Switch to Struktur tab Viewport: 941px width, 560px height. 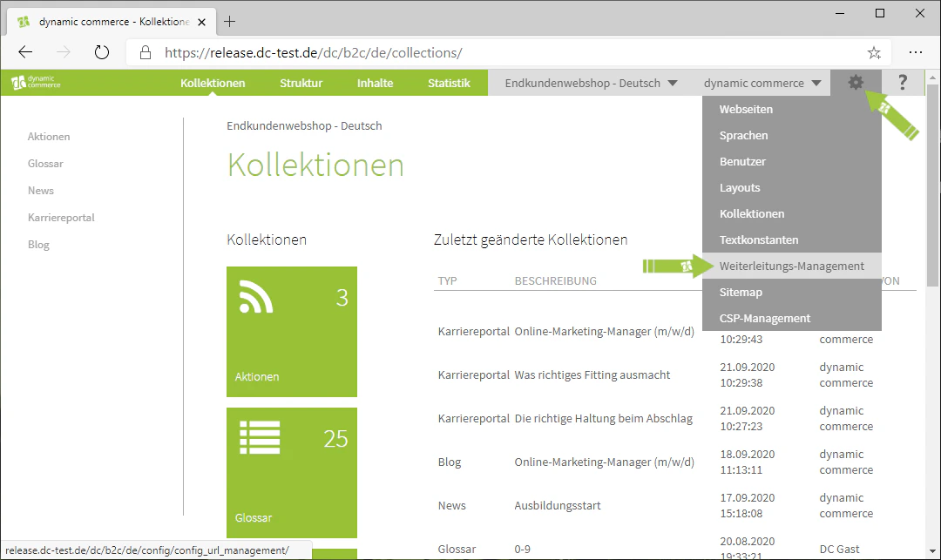tap(301, 83)
